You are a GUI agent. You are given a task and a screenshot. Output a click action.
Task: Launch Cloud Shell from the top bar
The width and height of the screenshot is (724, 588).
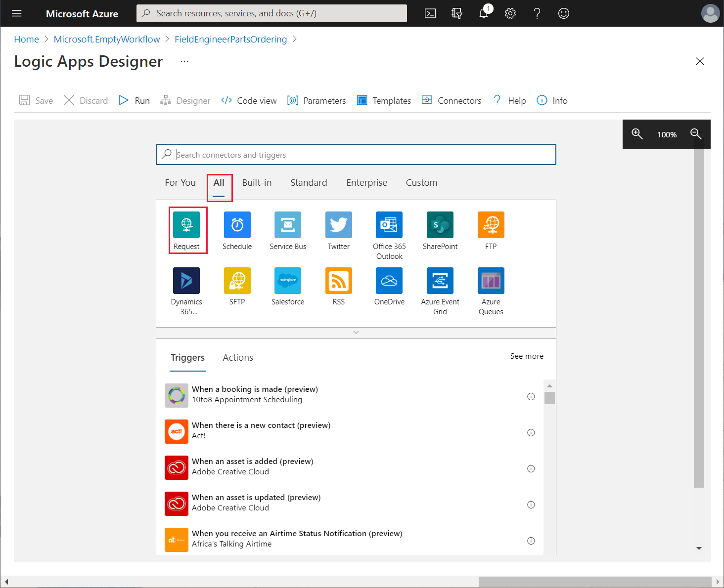pos(430,13)
